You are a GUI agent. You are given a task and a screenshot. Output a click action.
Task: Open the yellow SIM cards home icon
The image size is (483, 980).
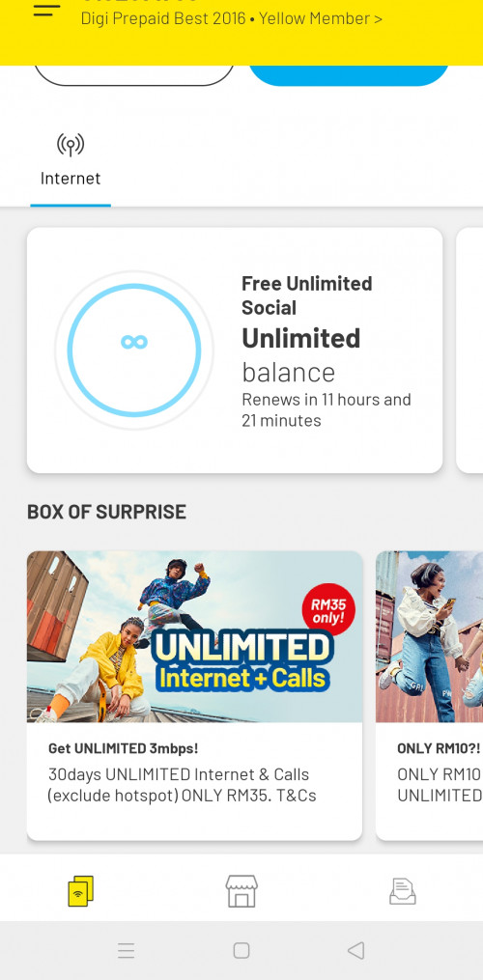pos(81,890)
